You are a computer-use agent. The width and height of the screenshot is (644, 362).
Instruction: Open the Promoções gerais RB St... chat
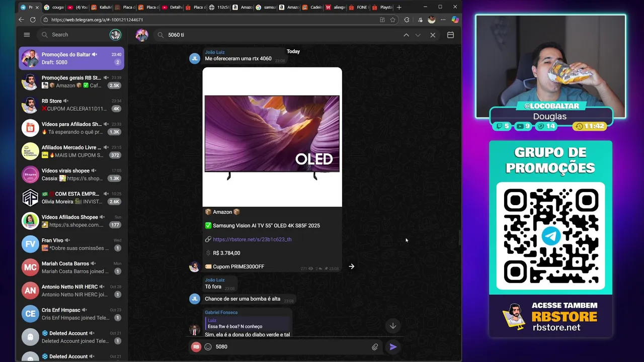[x=71, y=81]
